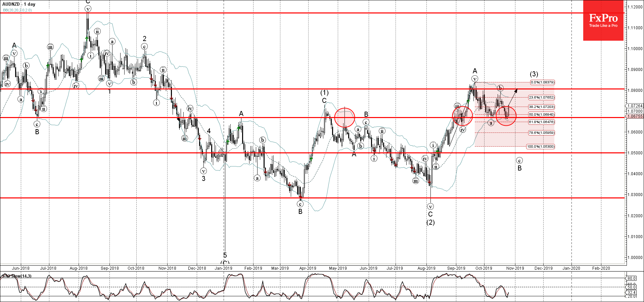Click the rightmost red circle at 50% retracement
644x302 pixels.
coord(506,116)
